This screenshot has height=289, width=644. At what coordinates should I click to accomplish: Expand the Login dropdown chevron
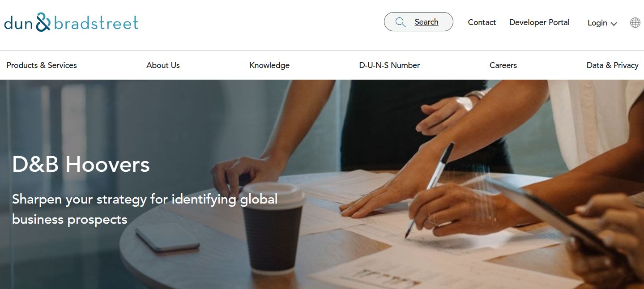[x=614, y=24]
